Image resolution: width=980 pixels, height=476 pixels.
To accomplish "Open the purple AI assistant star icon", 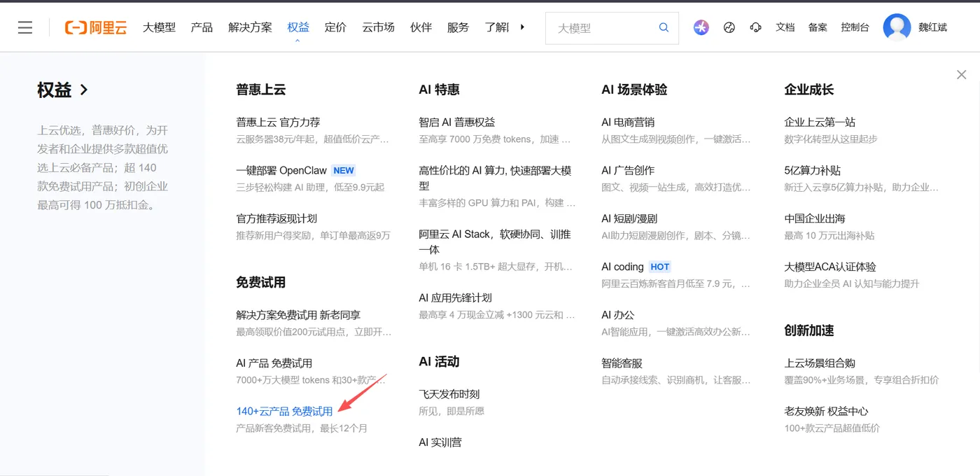I will (x=701, y=27).
